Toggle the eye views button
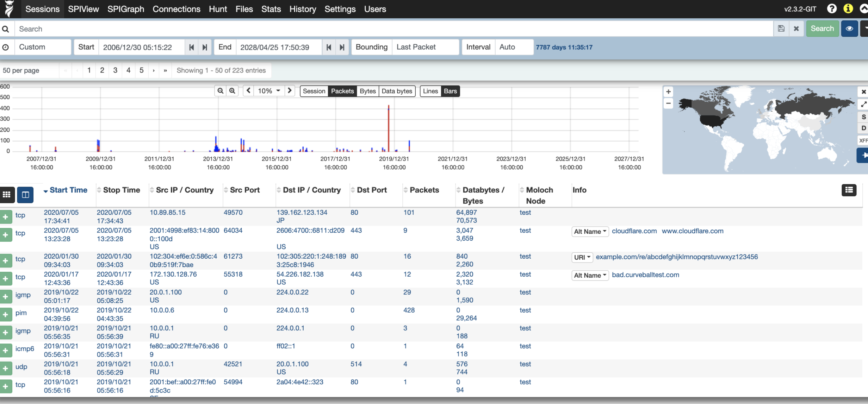Image resolution: width=868 pixels, height=404 pixels. coord(849,29)
